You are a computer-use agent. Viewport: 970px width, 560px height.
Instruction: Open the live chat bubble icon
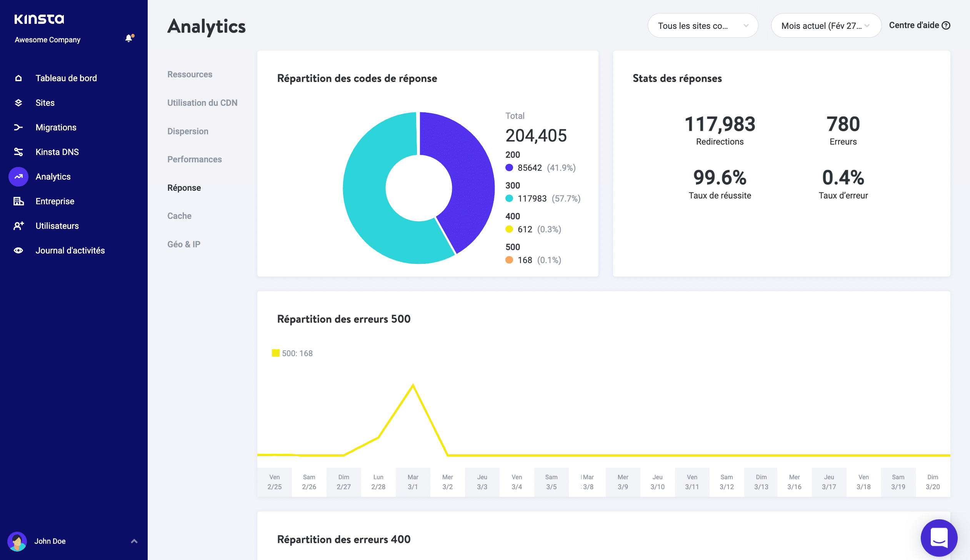(x=938, y=538)
